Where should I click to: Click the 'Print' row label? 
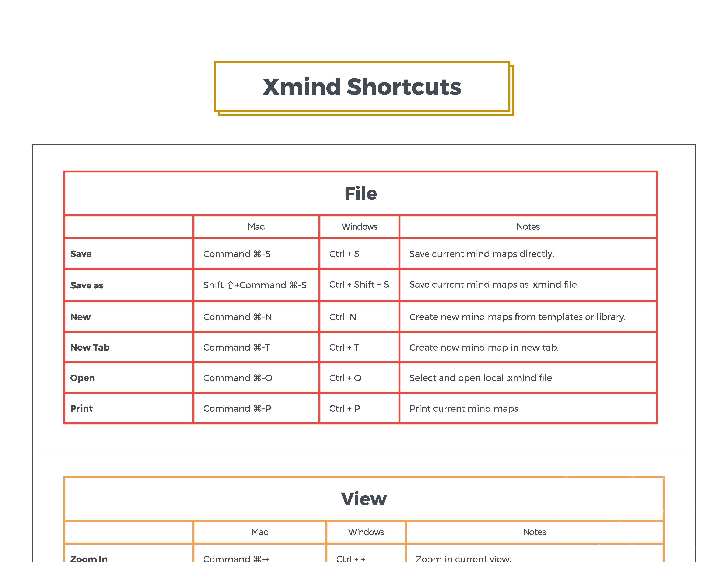coord(81,408)
